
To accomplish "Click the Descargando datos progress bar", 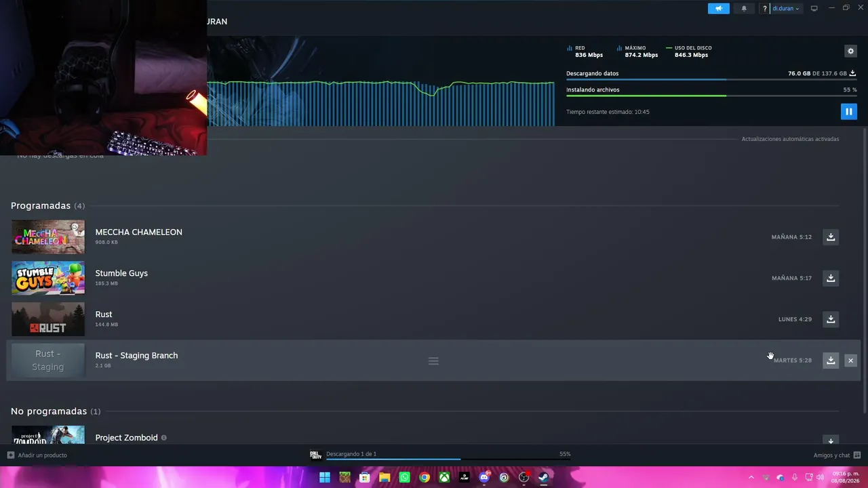I will 711,79.
